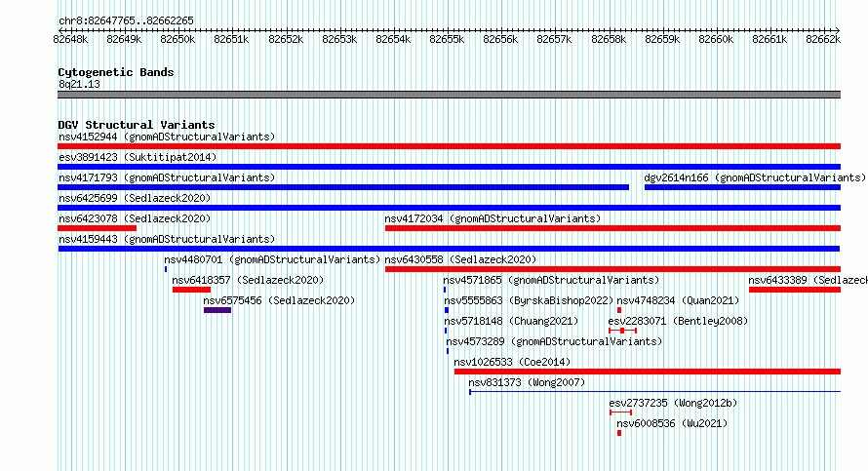Click the nsv6425699 Sedlazeck2020 label
Screen dimensions: 868x471
click(x=135, y=198)
